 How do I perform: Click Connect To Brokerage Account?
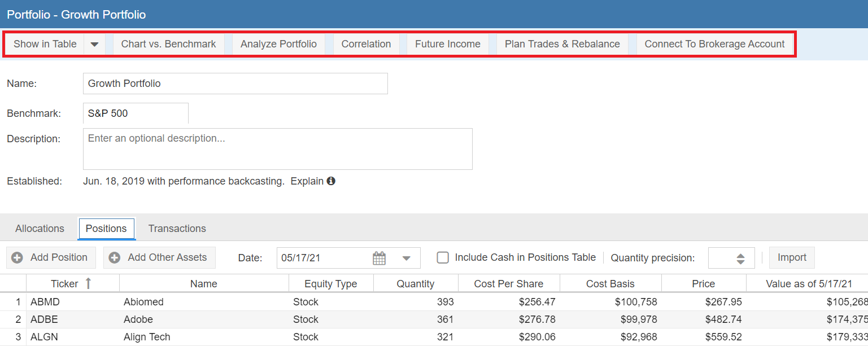(x=714, y=44)
